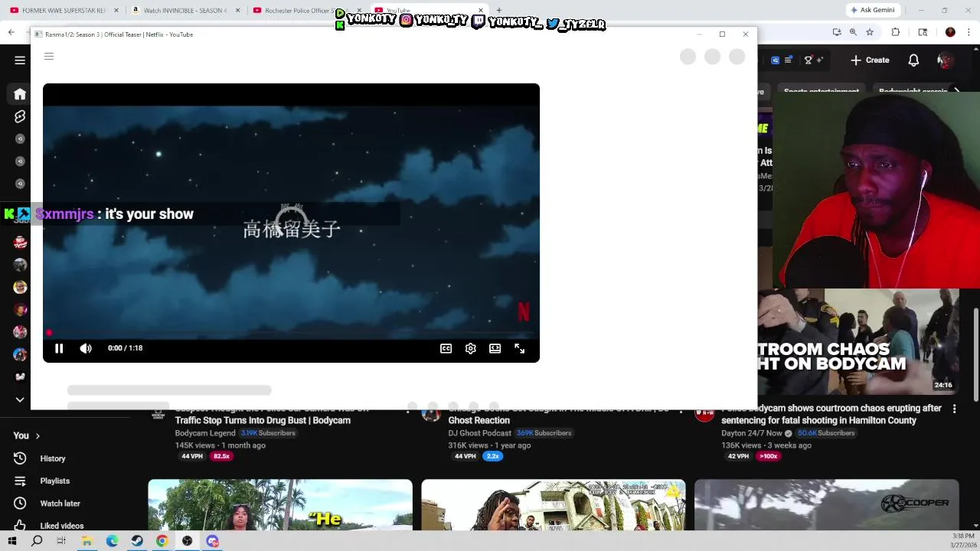
Task: Bookmark this page with star icon
Action: 870,32
